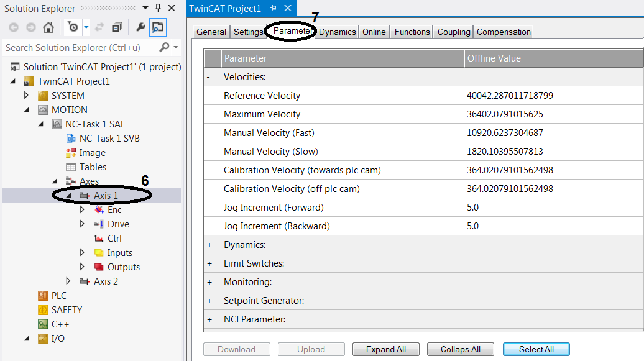Click the Ctrl controller icon
The image size is (644, 361).
coord(99,239)
